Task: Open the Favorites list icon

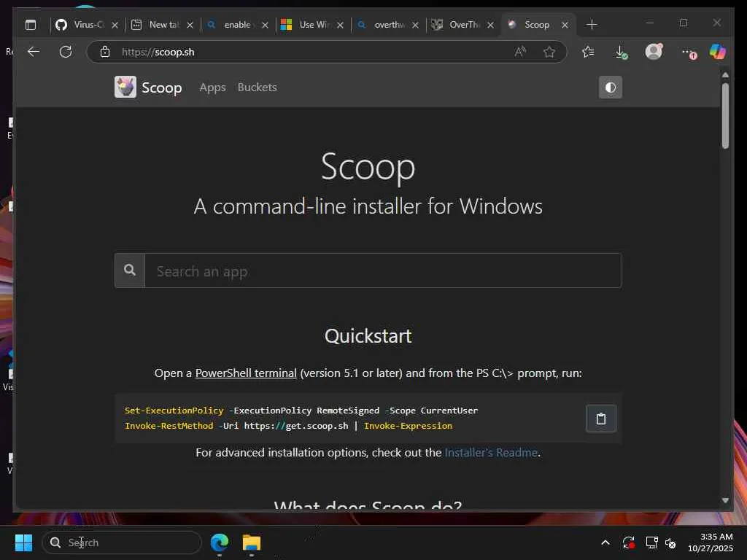Action: [589, 52]
